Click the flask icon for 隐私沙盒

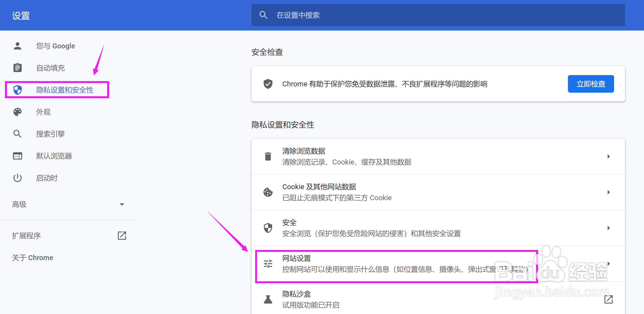268,299
